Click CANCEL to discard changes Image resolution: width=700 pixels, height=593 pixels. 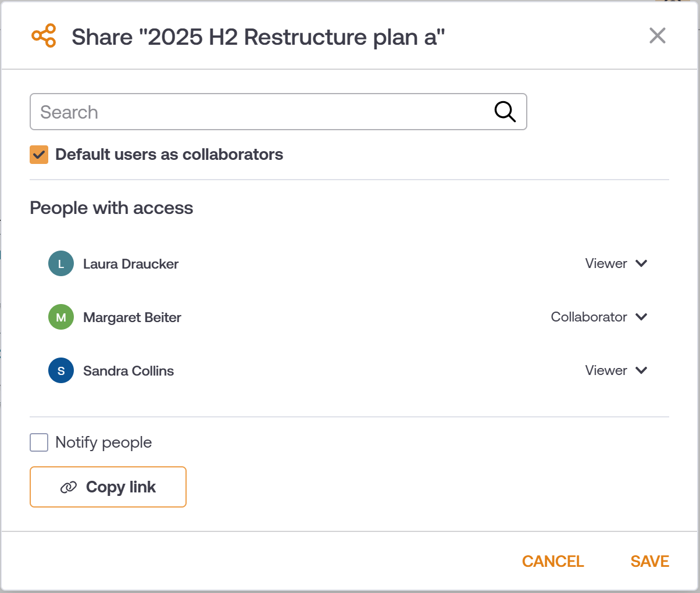(x=553, y=561)
